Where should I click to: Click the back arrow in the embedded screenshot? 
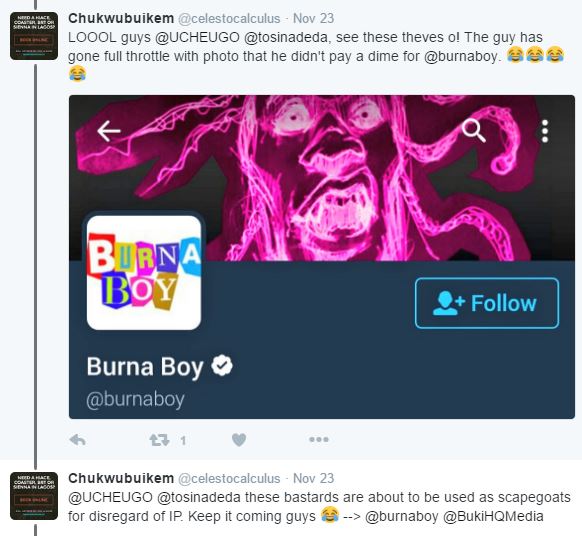coord(108,131)
